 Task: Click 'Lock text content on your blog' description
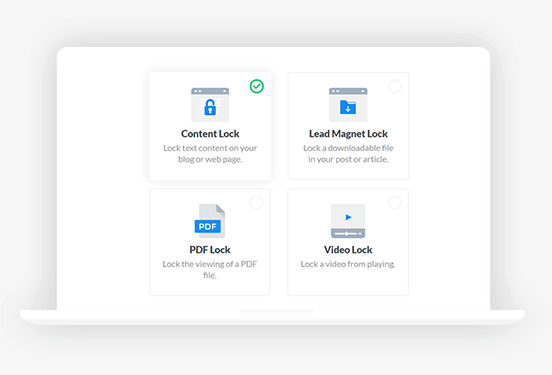210,154
